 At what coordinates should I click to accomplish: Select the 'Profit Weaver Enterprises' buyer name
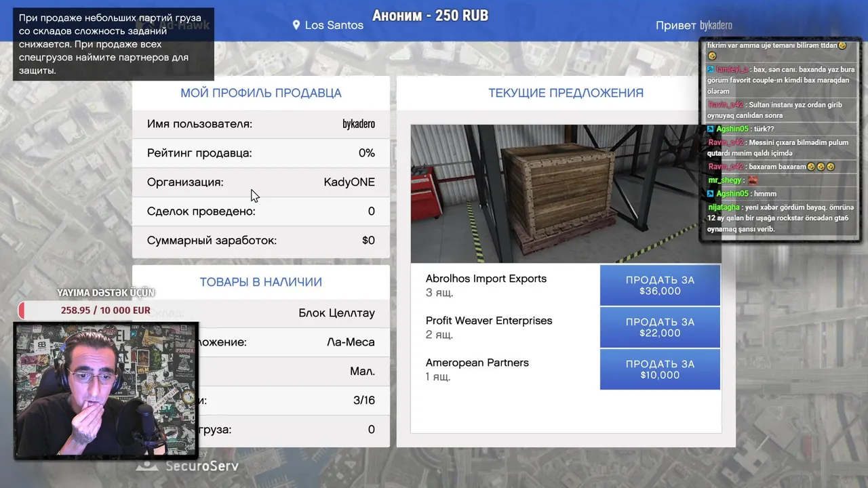click(x=489, y=321)
